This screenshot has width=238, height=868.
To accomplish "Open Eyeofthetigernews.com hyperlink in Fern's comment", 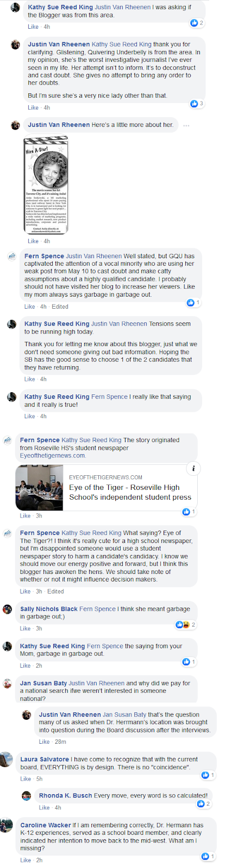I will [x=53, y=456].
